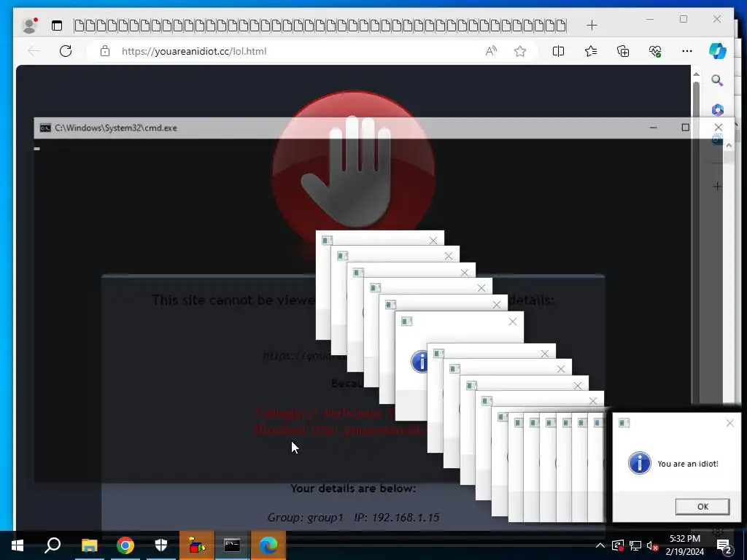Open the Favorites list icon
Screen dimensions: 747x560
[591, 51]
